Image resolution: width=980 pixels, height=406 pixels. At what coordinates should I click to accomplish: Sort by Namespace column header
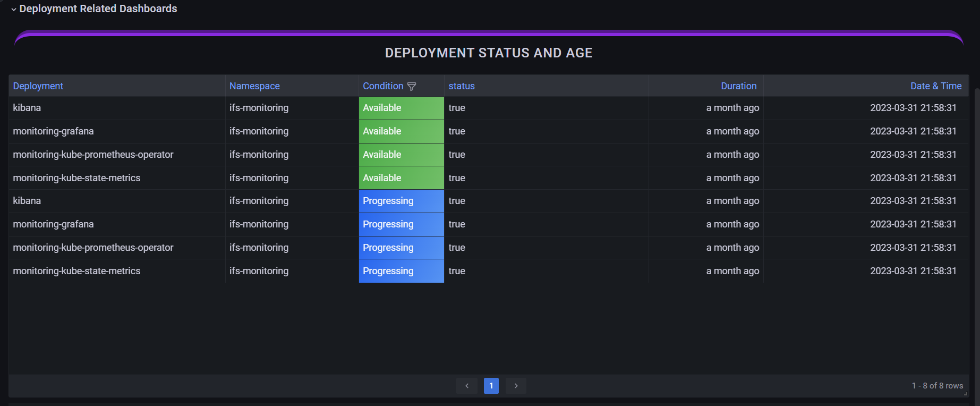[254, 86]
